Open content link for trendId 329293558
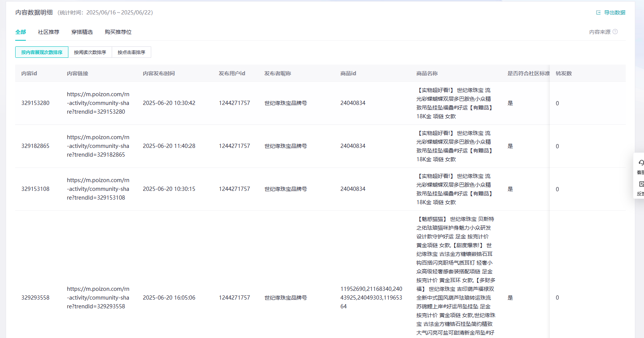 click(98, 298)
